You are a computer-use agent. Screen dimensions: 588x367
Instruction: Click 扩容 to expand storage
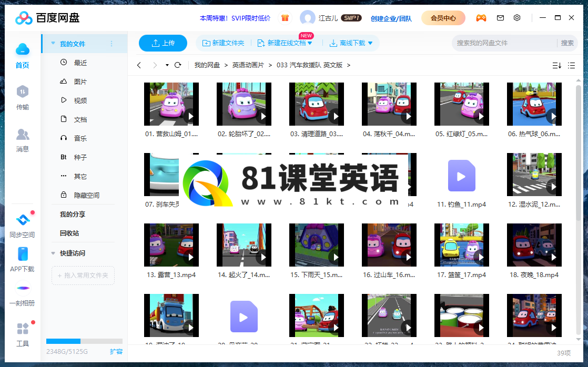[x=116, y=352]
